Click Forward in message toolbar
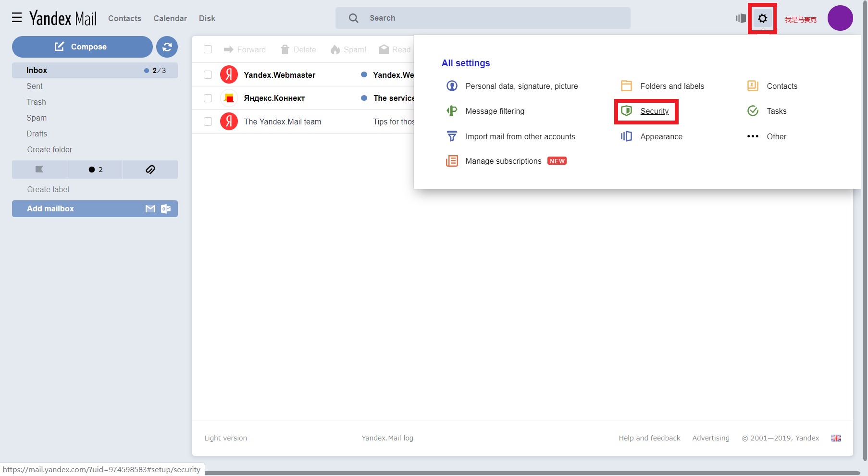Image resolution: width=868 pixels, height=476 pixels. (x=245, y=49)
